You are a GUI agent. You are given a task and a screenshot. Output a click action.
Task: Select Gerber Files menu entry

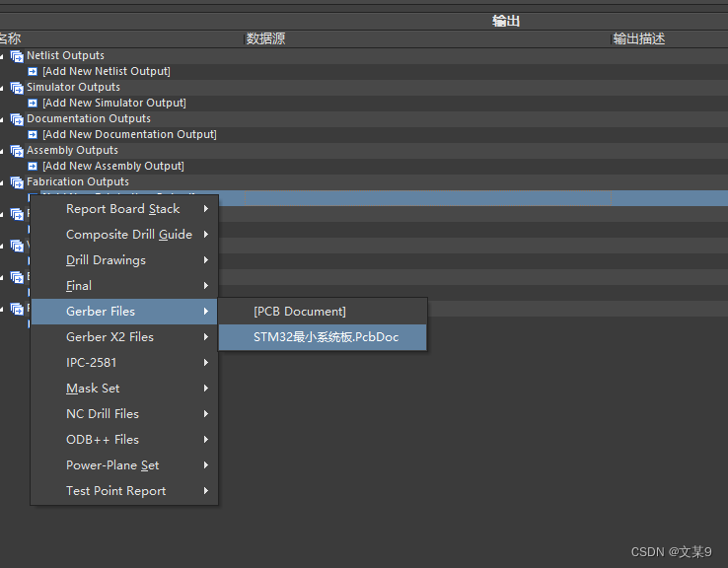[124, 312]
